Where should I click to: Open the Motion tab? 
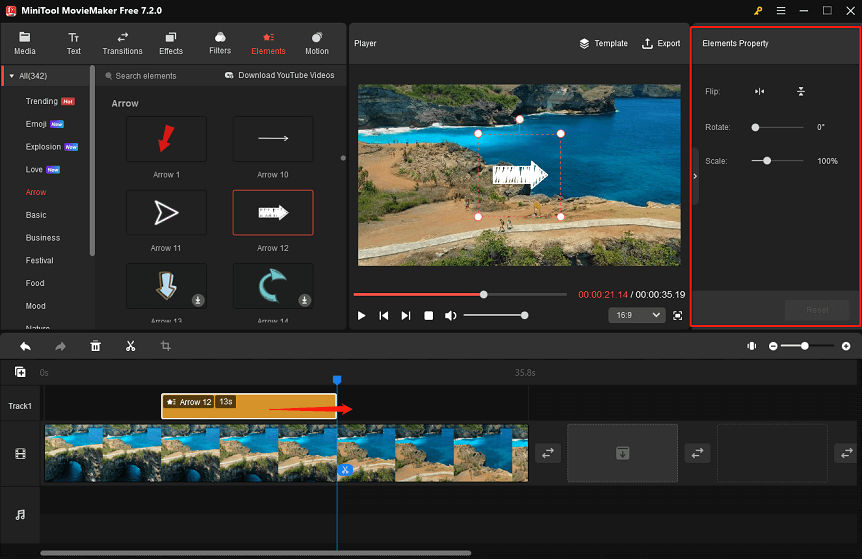(x=317, y=43)
